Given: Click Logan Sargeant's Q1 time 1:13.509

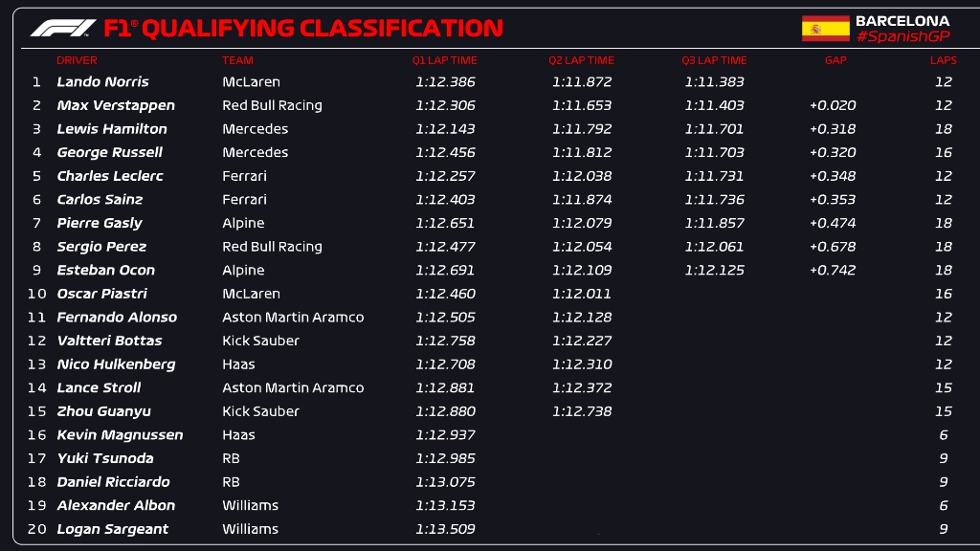Looking at the screenshot, I should (445, 529).
